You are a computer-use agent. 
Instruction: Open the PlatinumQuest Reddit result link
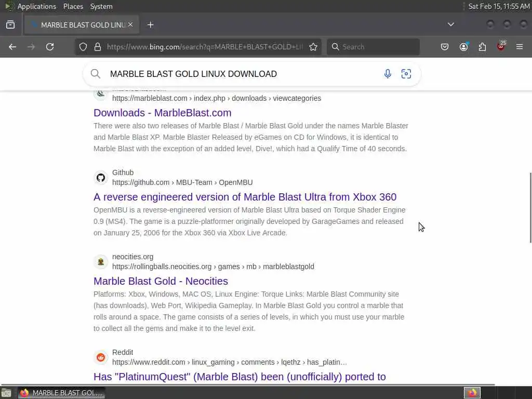pyautogui.click(x=240, y=377)
